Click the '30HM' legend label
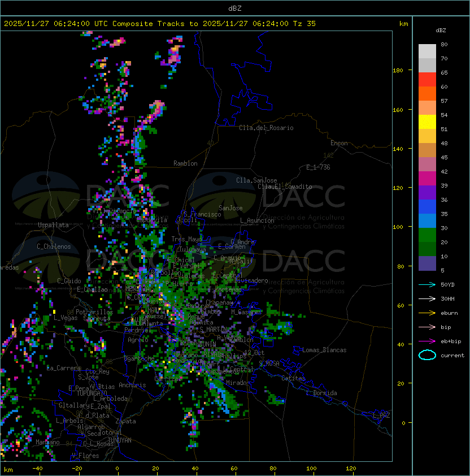470x476 pixels. point(447,299)
